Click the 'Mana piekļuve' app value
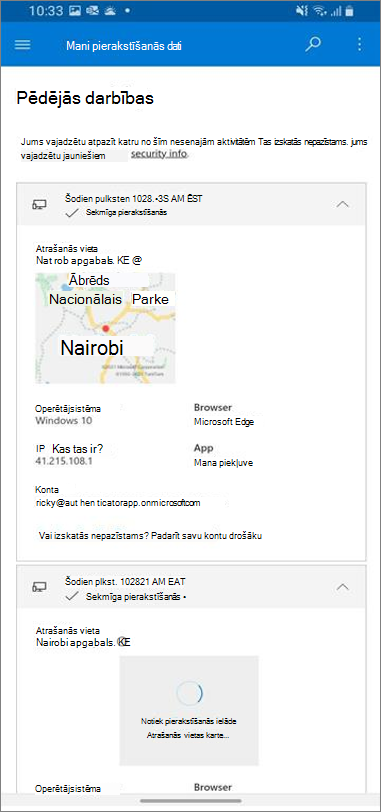 point(224,462)
